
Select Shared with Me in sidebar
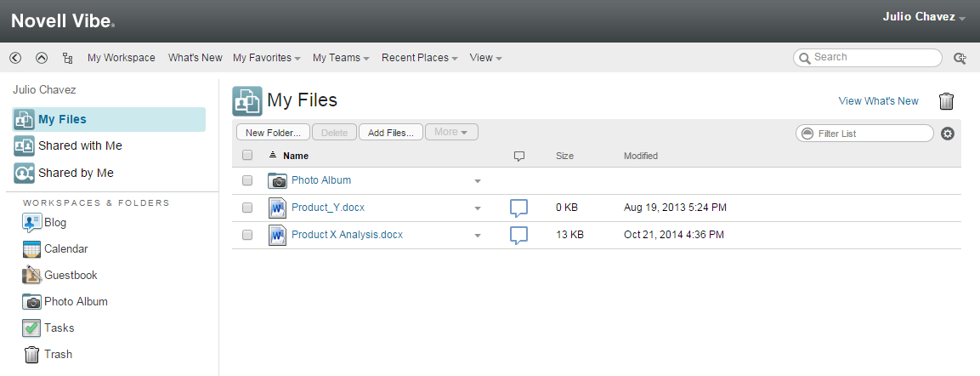pyautogui.click(x=80, y=145)
